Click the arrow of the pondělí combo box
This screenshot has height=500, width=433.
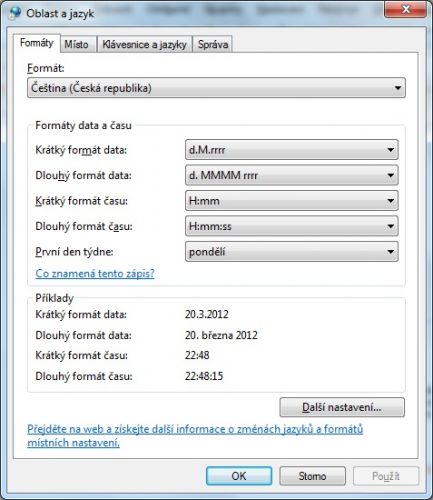[391, 252]
